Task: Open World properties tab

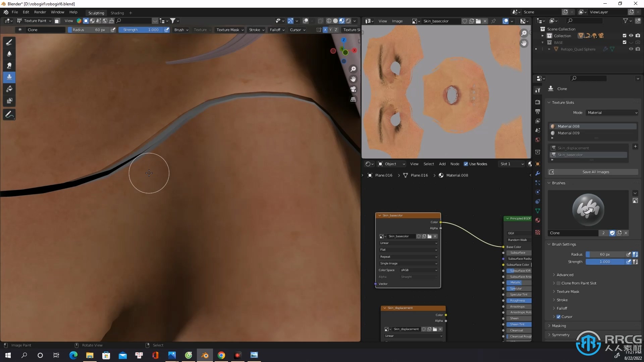Action: [x=538, y=139]
